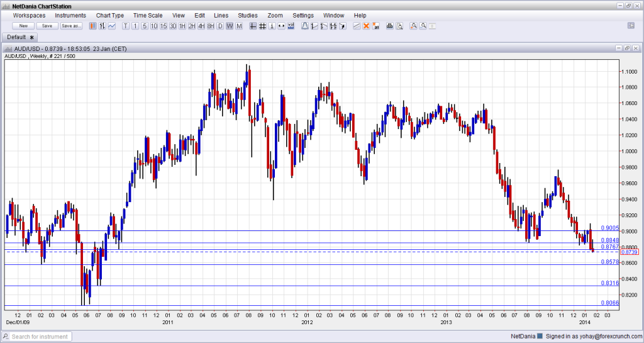Select the candlestick chart type icon

click(x=92, y=26)
